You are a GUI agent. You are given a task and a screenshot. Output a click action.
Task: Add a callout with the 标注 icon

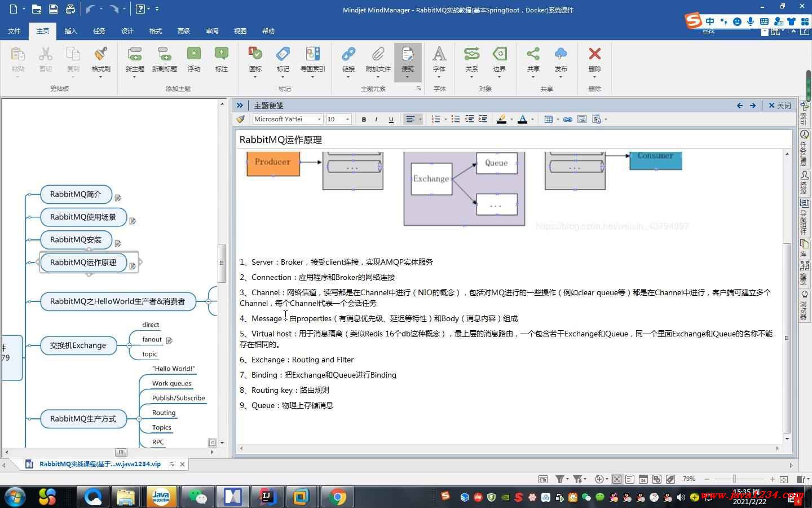pos(222,54)
